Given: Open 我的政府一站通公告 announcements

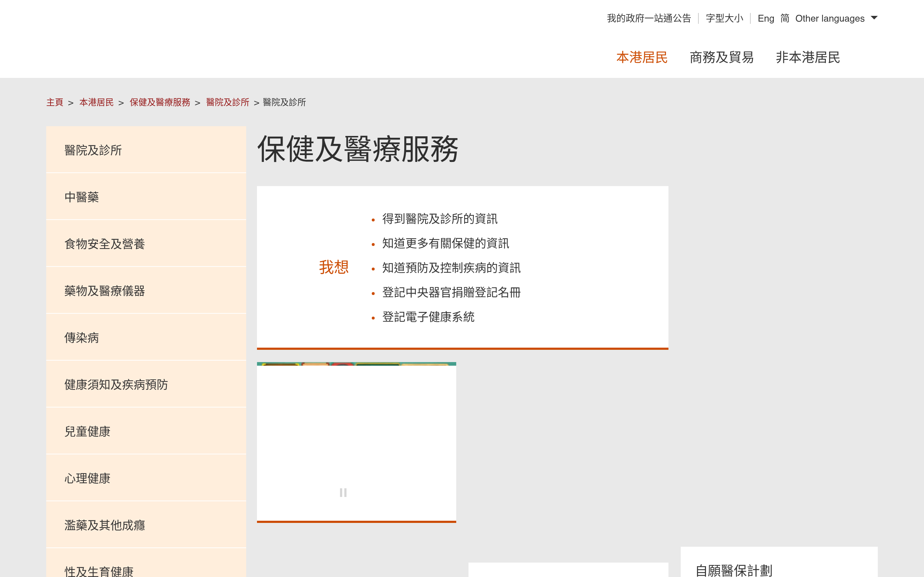Looking at the screenshot, I should [649, 18].
